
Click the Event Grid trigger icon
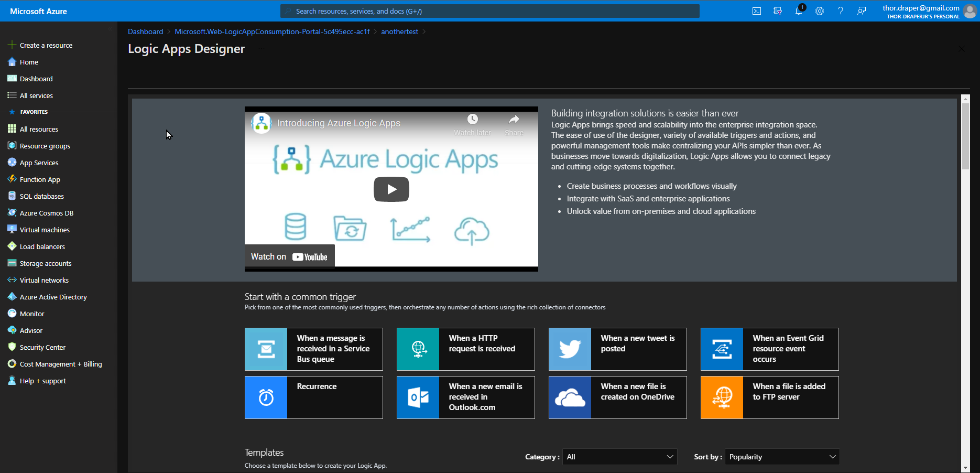(722, 349)
